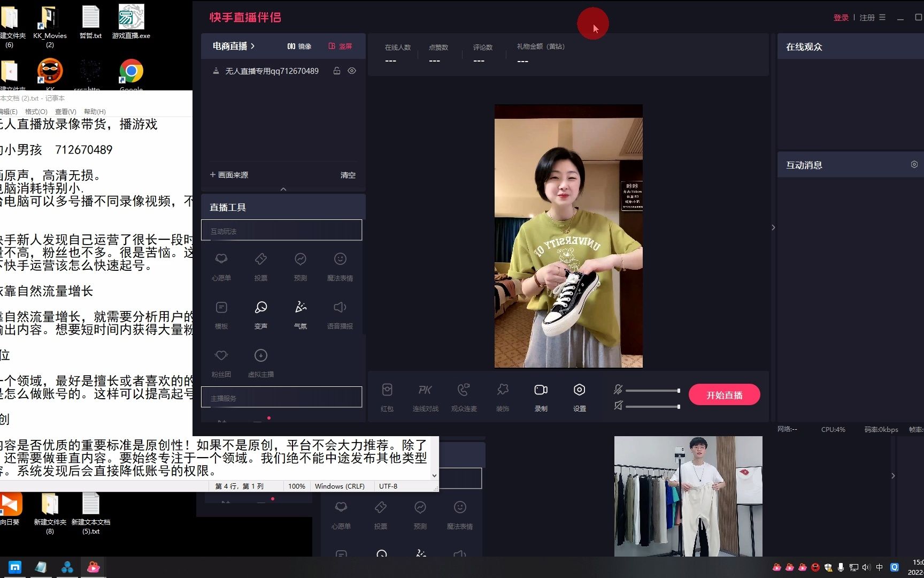
Task: Click the 注册 register link
Action: tap(867, 18)
